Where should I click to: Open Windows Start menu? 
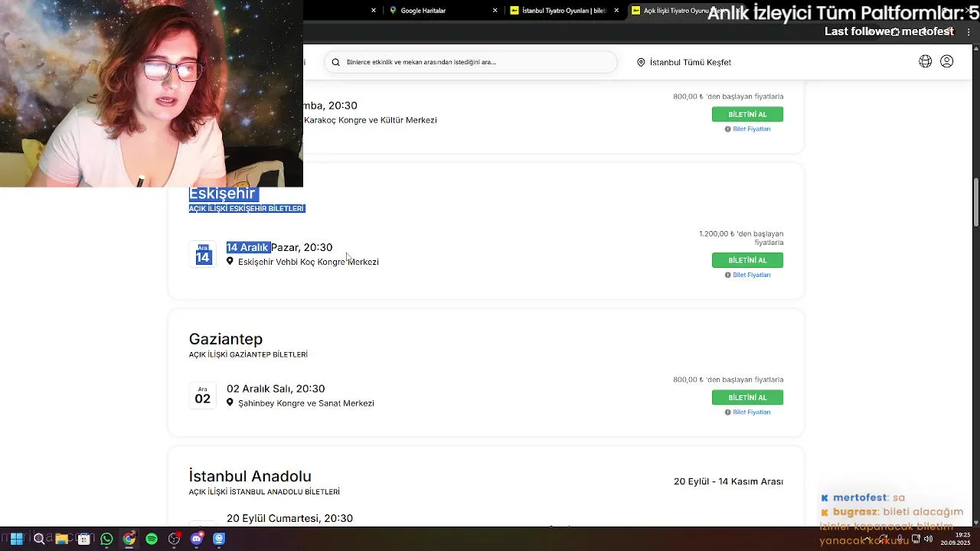pos(16,539)
